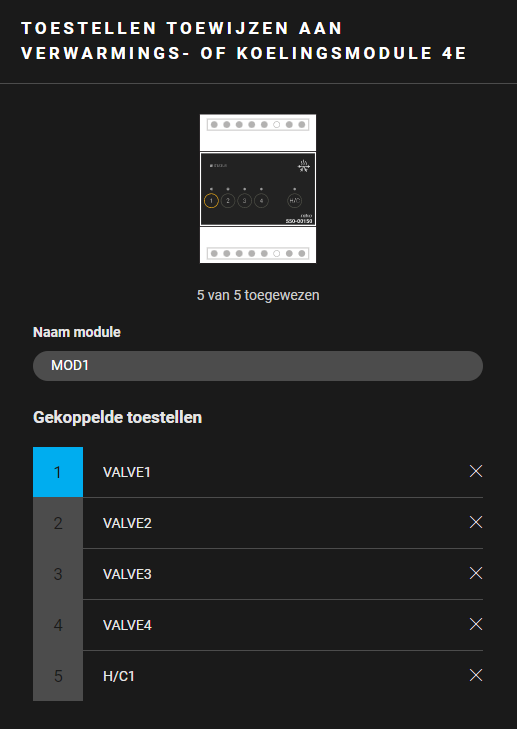The image size is (517, 729).
Task: Switch to output number 2
Action: [58, 523]
